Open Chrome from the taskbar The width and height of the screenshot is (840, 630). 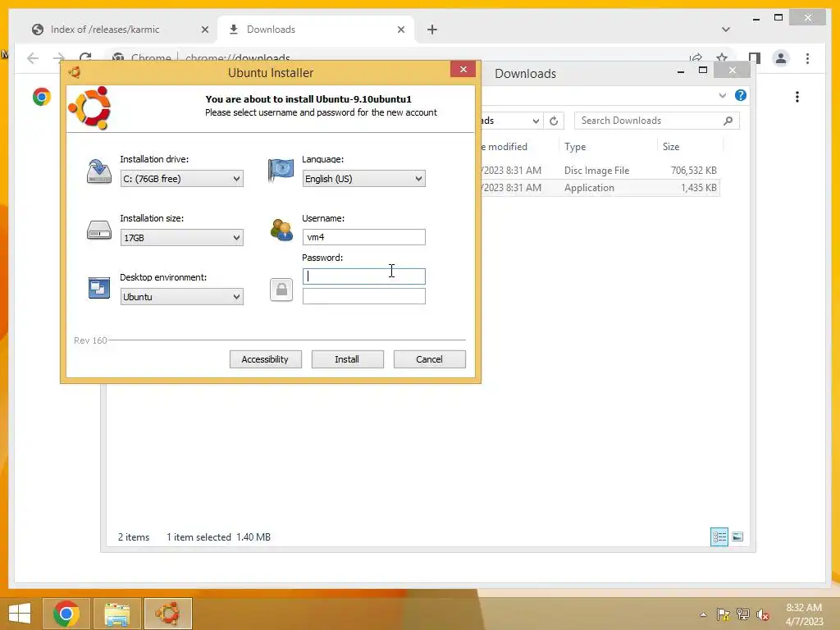66,614
